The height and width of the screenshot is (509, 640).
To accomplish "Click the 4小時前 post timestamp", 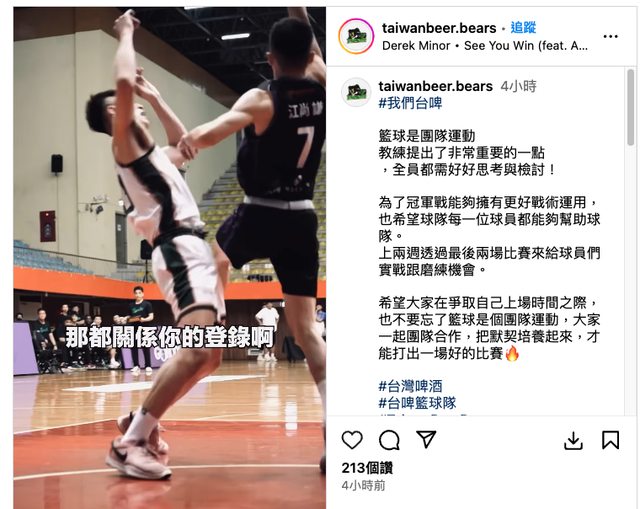I will click(363, 485).
